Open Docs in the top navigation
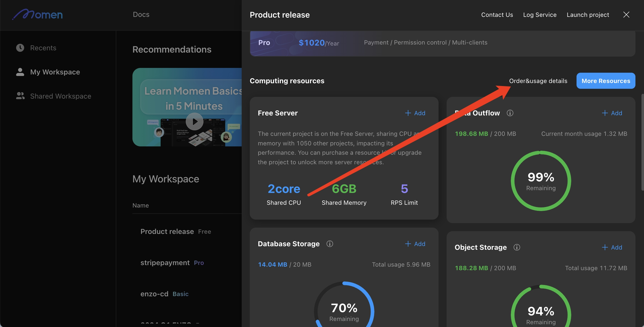The height and width of the screenshot is (327, 644). pyautogui.click(x=141, y=14)
